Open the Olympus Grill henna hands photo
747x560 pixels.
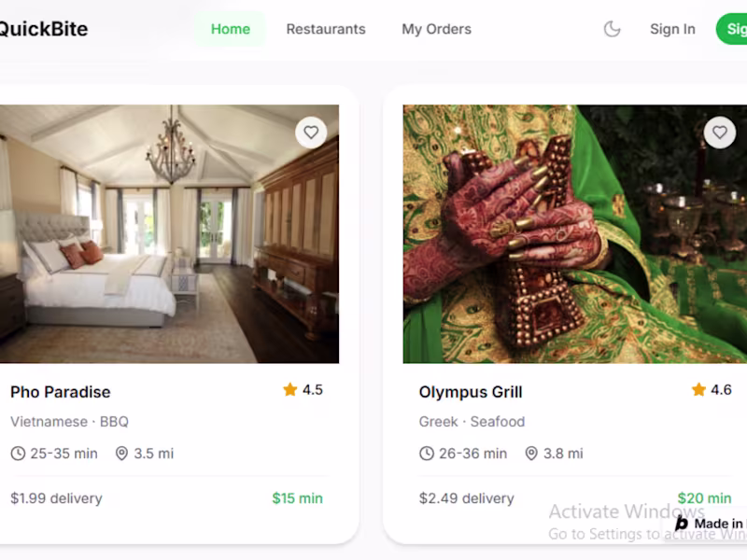[x=574, y=234]
